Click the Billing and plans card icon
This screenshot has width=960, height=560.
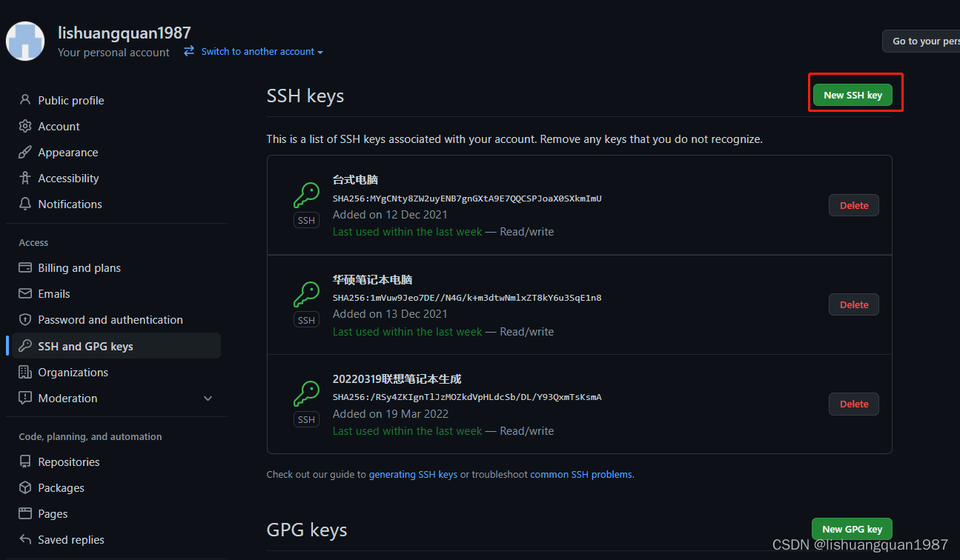tap(25, 267)
